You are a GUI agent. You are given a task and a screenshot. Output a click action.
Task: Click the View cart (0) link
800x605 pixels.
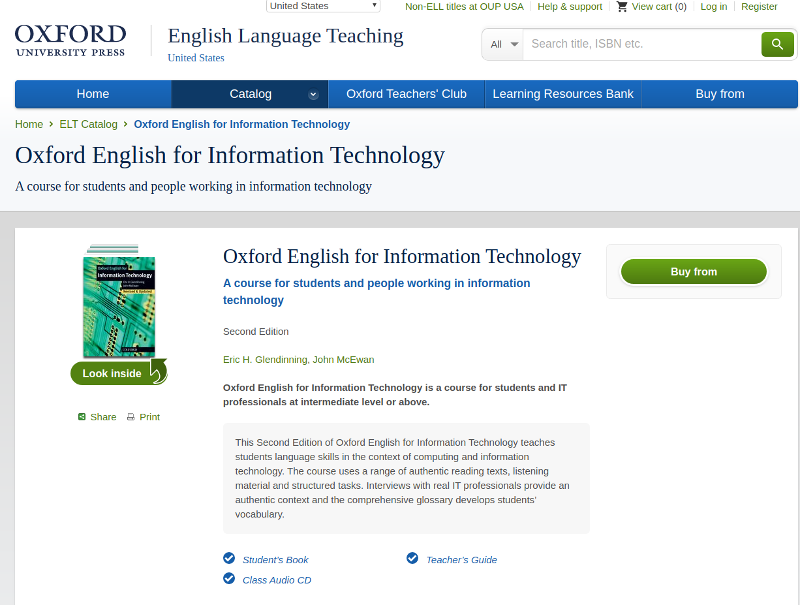tap(659, 7)
